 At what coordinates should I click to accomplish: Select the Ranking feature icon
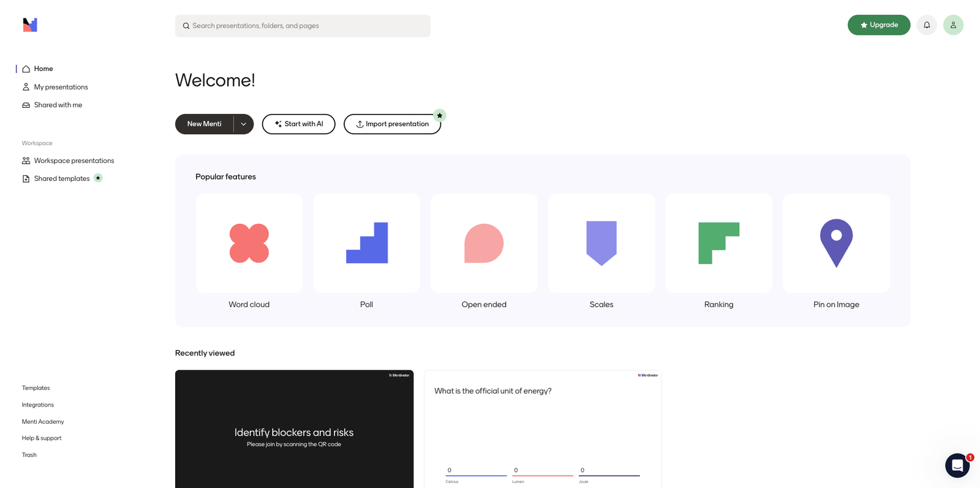719,243
